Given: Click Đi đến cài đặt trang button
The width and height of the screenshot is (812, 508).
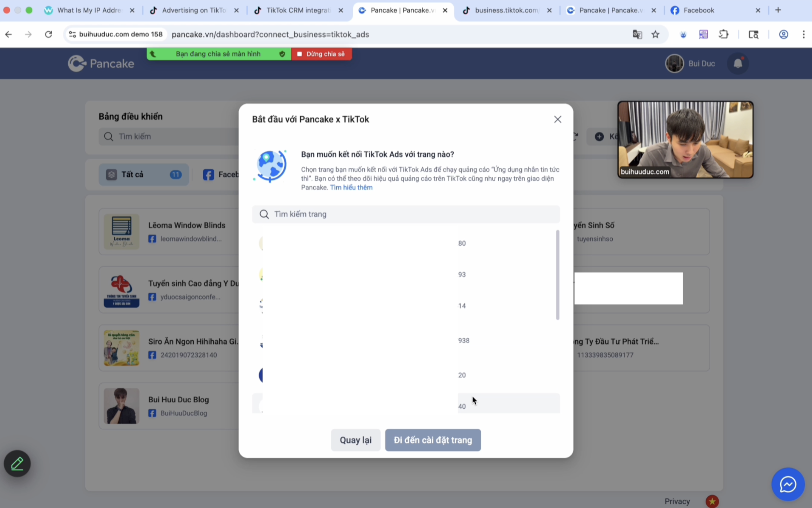Looking at the screenshot, I should (x=433, y=440).
